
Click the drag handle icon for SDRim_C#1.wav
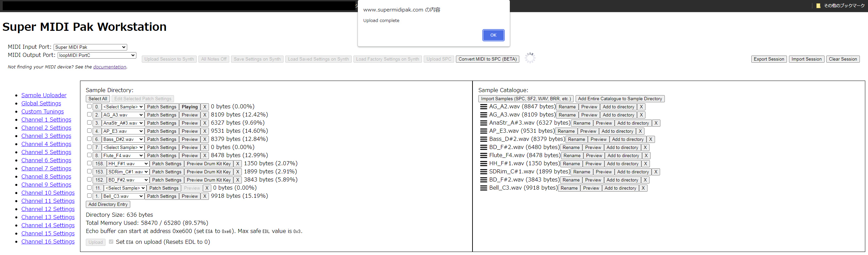[x=483, y=172]
